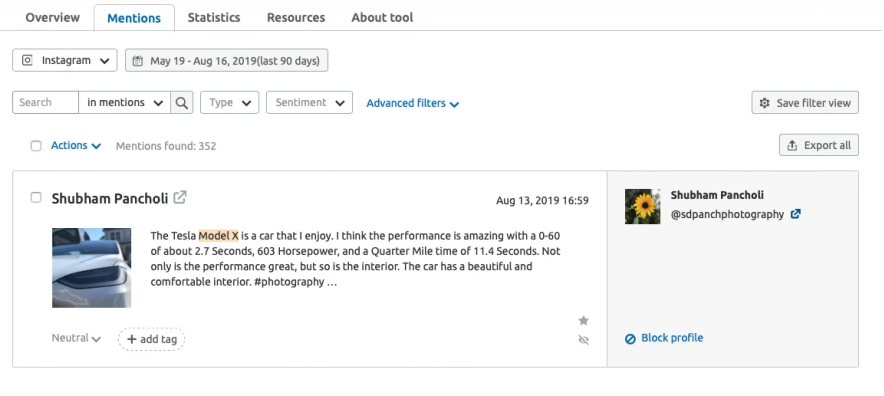Viewport: 884px width, 396px height.
Task: Open the Type filter dropdown
Action: [229, 103]
